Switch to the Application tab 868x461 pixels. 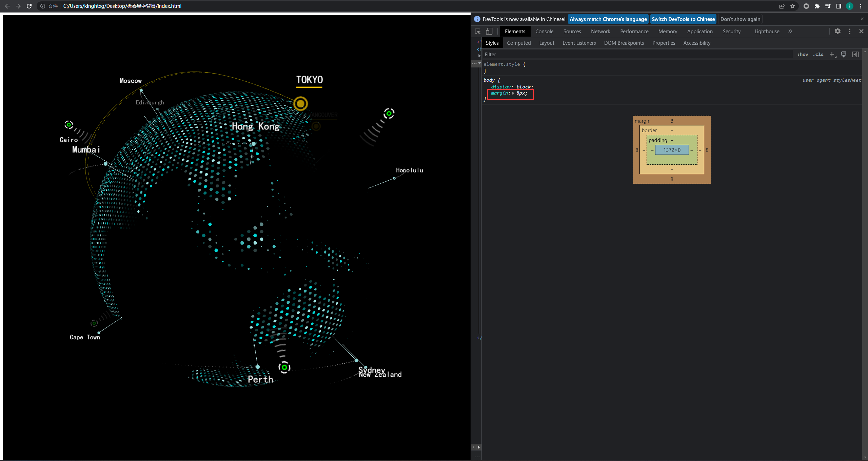(700, 32)
